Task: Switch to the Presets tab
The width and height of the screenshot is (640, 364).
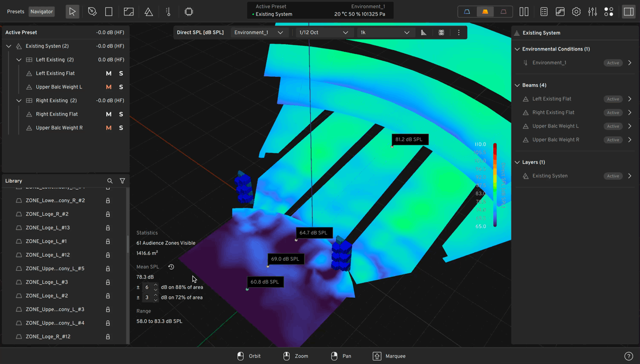Action: [15, 12]
